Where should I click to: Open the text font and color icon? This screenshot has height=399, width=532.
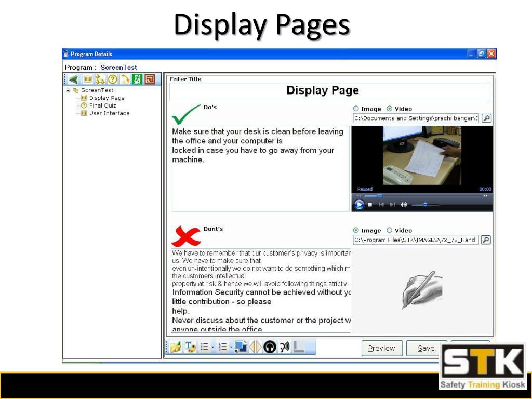click(190, 347)
